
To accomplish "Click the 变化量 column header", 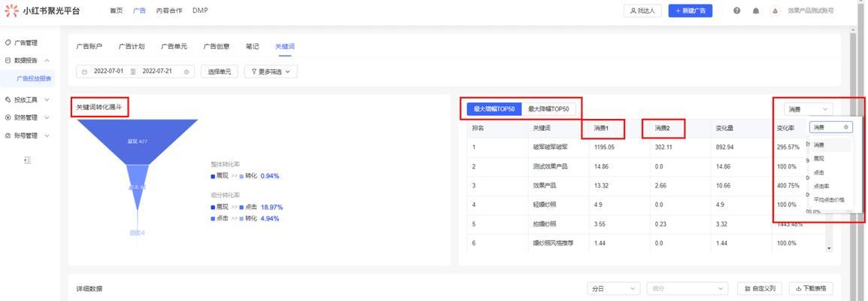I will pos(724,128).
